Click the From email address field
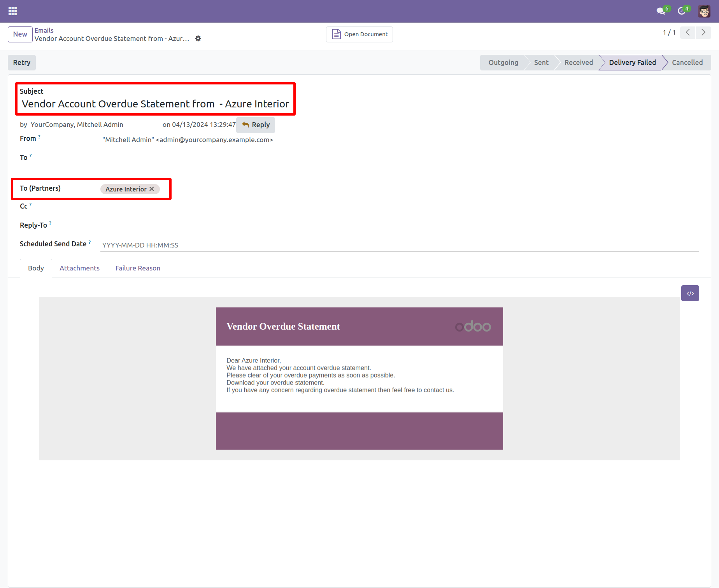This screenshot has width=719, height=588. pyautogui.click(x=188, y=140)
